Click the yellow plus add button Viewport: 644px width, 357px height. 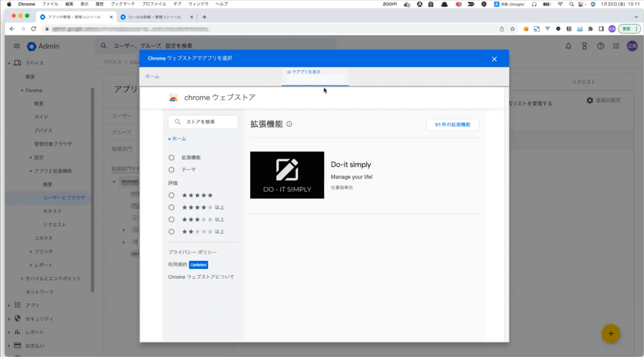(611, 334)
